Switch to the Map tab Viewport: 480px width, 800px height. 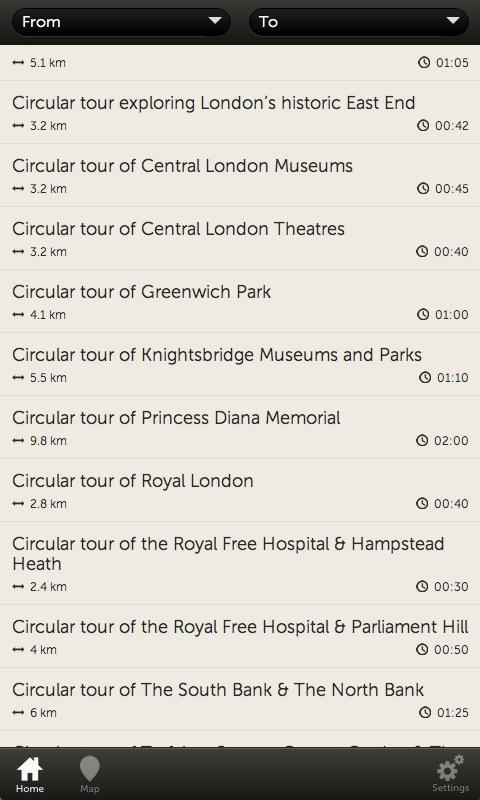point(89,775)
